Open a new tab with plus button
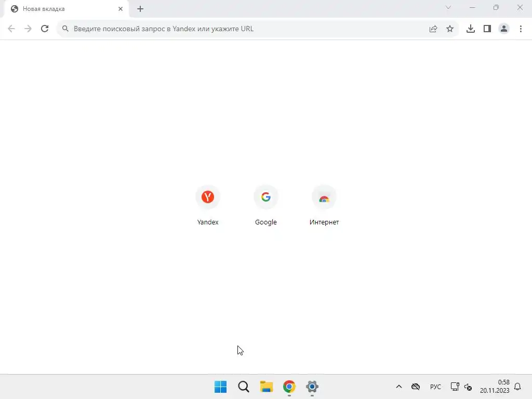The height and width of the screenshot is (399, 532). click(x=140, y=9)
